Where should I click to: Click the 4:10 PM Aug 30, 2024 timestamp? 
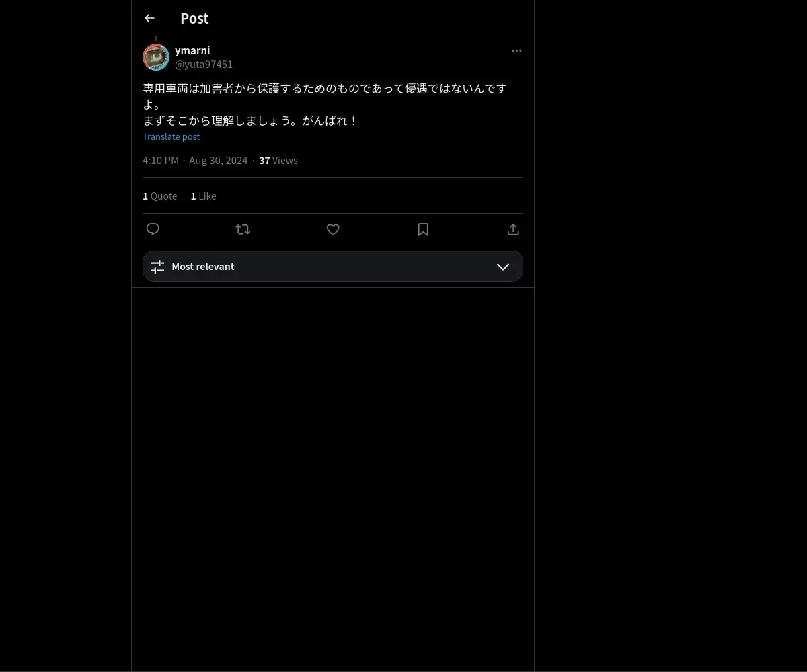tap(195, 160)
